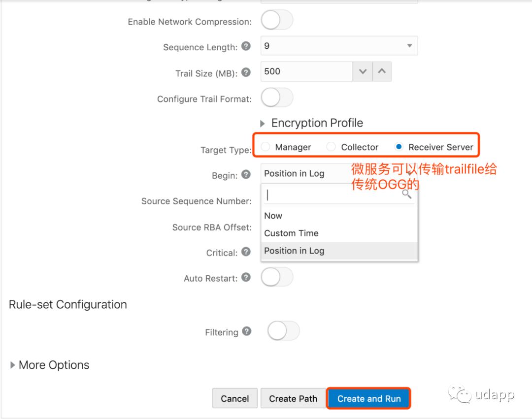Expand the Encryption Profile section
Image resolution: width=532 pixels, height=419 pixels.
tap(263, 124)
